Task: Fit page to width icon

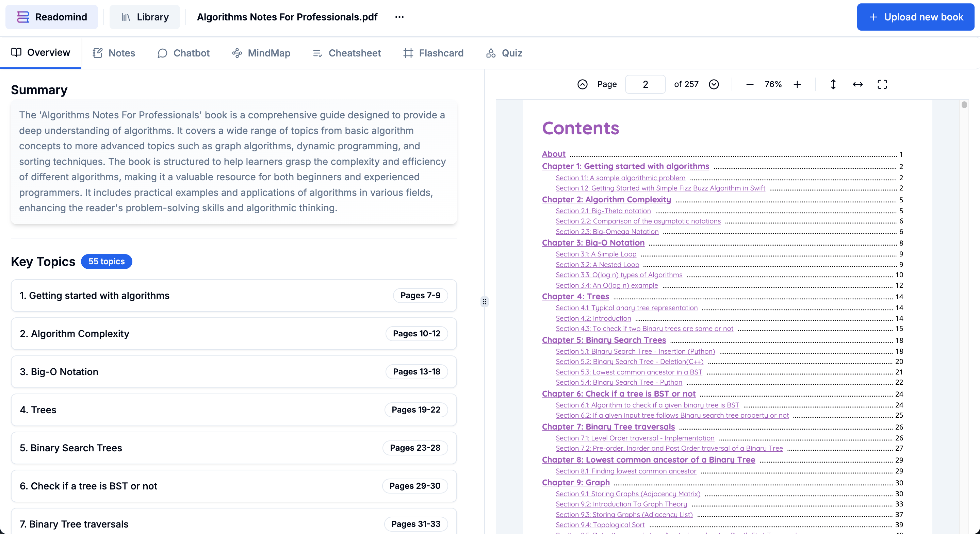Action: [x=857, y=84]
